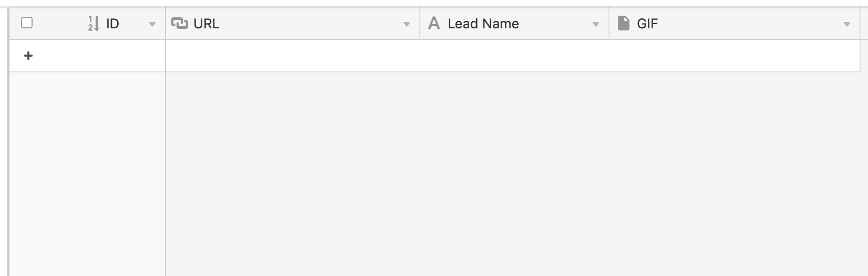Select the URL column header label
Image resolution: width=868 pixels, height=276 pixels.
pos(206,24)
